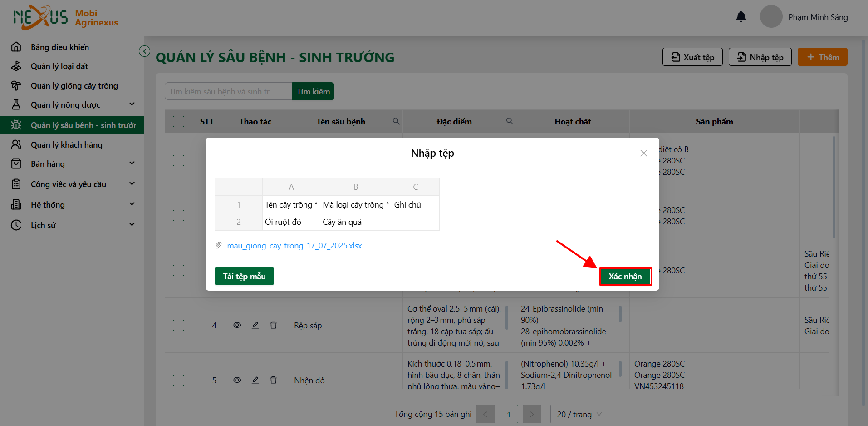Click the Bảng điều khiển home icon
The width and height of the screenshot is (868, 426).
click(16, 47)
